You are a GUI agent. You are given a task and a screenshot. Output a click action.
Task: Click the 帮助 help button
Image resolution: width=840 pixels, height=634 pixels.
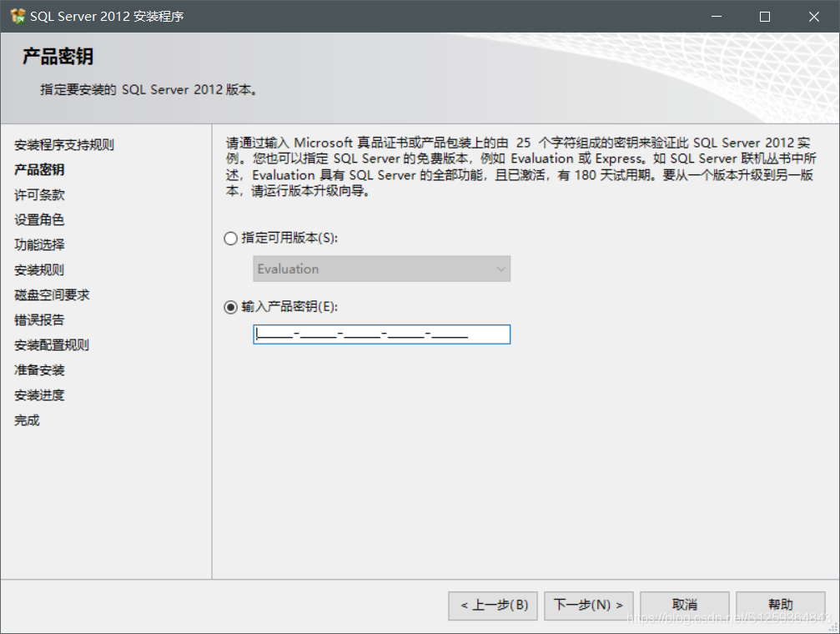pos(781,606)
